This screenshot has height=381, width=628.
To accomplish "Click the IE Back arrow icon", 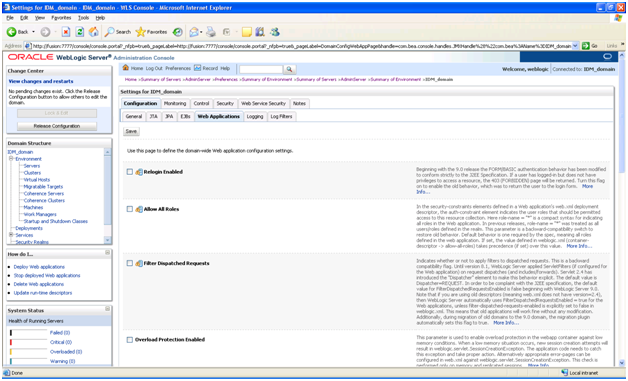I will click(11, 32).
